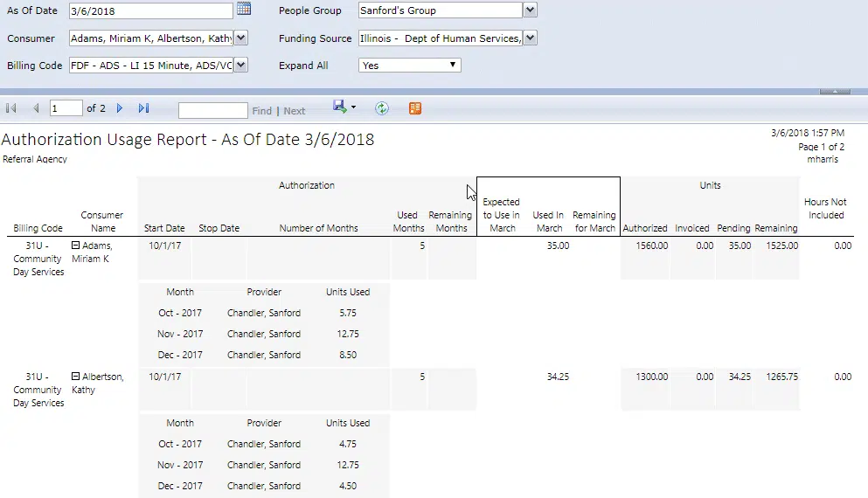Open People Group dropdown

tap(531, 10)
